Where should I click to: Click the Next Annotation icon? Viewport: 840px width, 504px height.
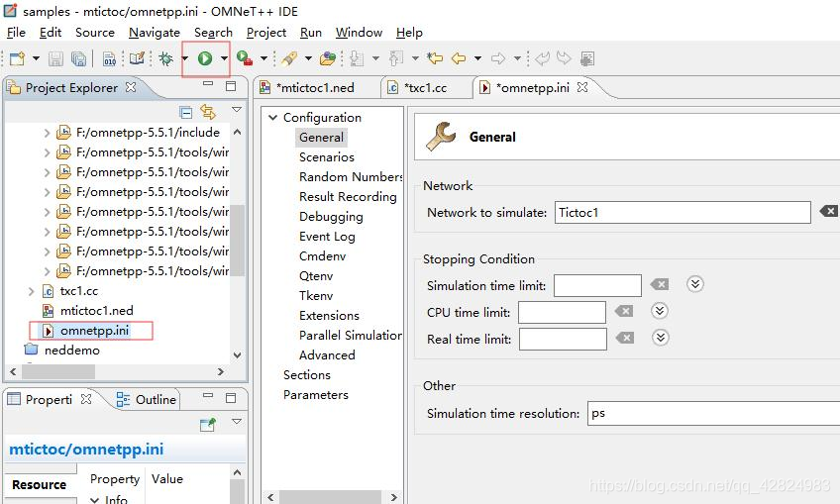357,58
